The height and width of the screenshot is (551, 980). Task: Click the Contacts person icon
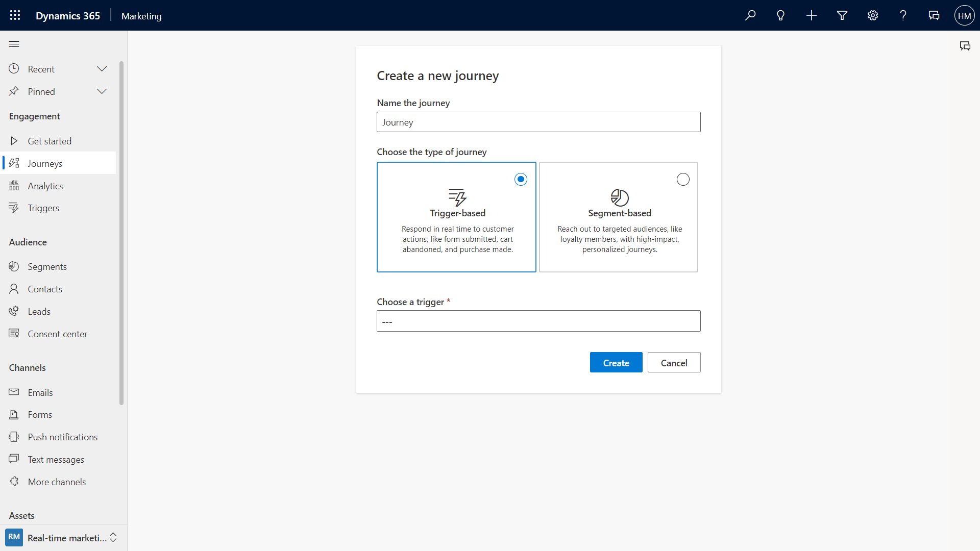click(14, 289)
